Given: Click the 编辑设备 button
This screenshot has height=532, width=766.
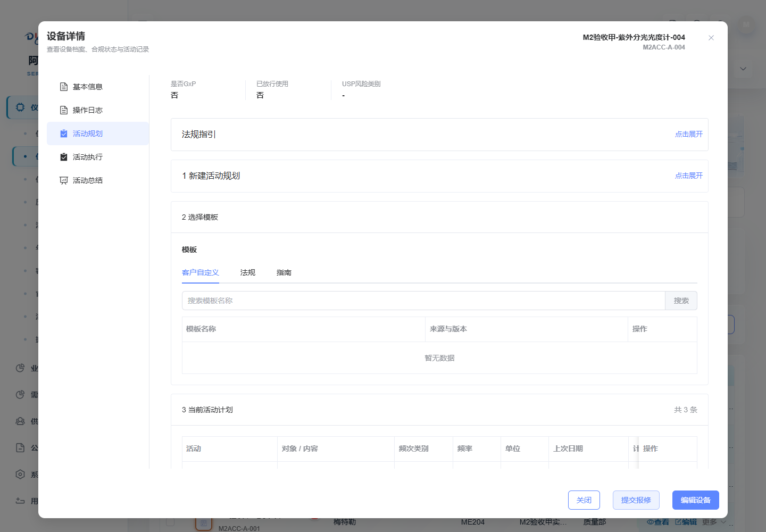Looking at the screenshot, I should 696,500.
